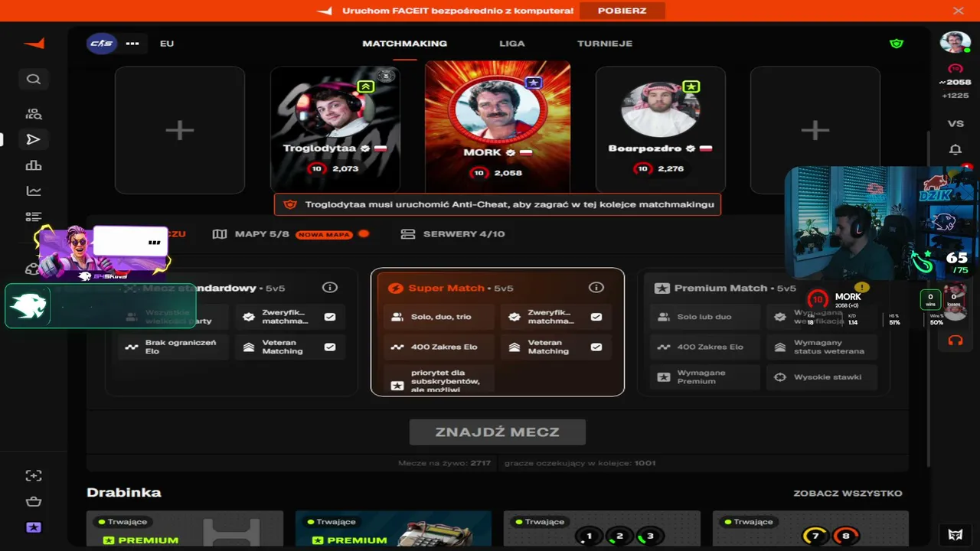980x551 pixels.
Task: Open search in the left sidebar
Action: (x=33, y=79)
